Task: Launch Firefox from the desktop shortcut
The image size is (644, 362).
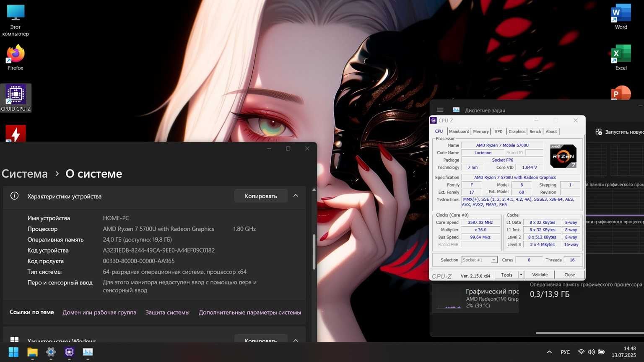Action: pyautogui.click(x=16, y=58)
